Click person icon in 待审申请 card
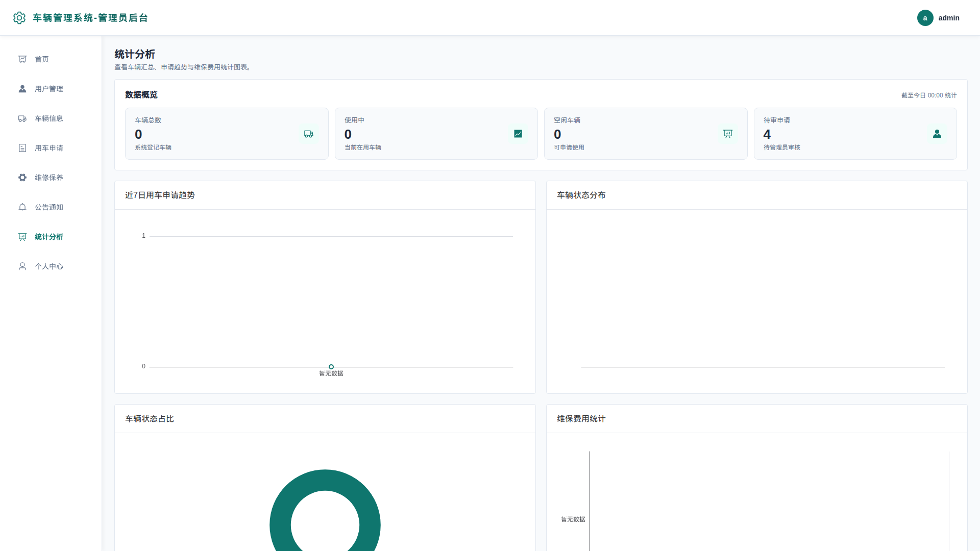This screenshot has width=980, height=551. pyautogui.click(x=937, y=134)
